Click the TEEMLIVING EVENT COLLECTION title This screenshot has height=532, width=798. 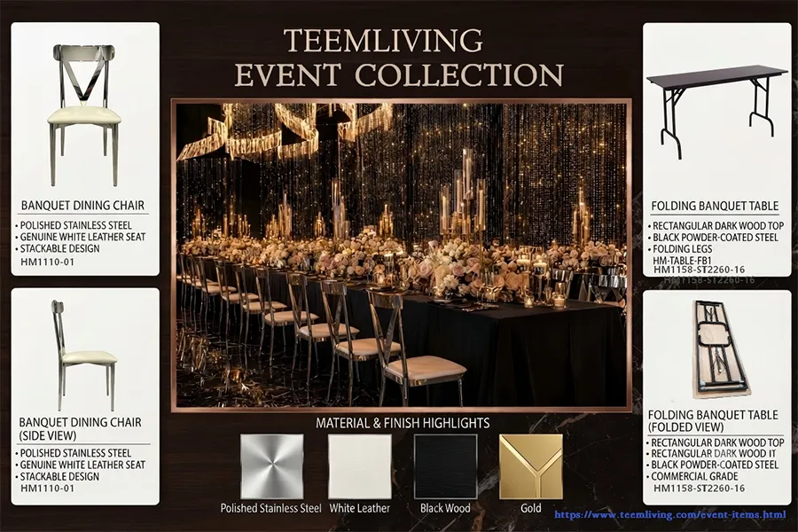[x=398, y=58]
